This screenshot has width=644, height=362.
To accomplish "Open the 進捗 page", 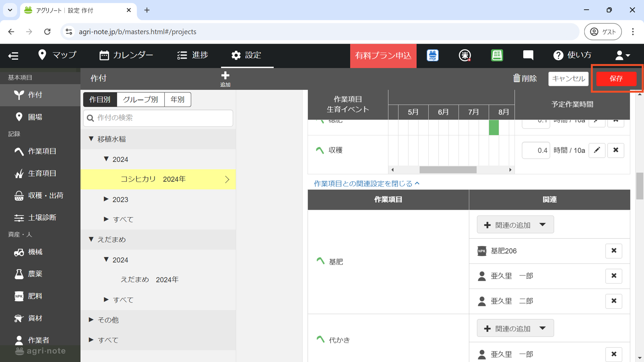I will click(x=193, y=55).
